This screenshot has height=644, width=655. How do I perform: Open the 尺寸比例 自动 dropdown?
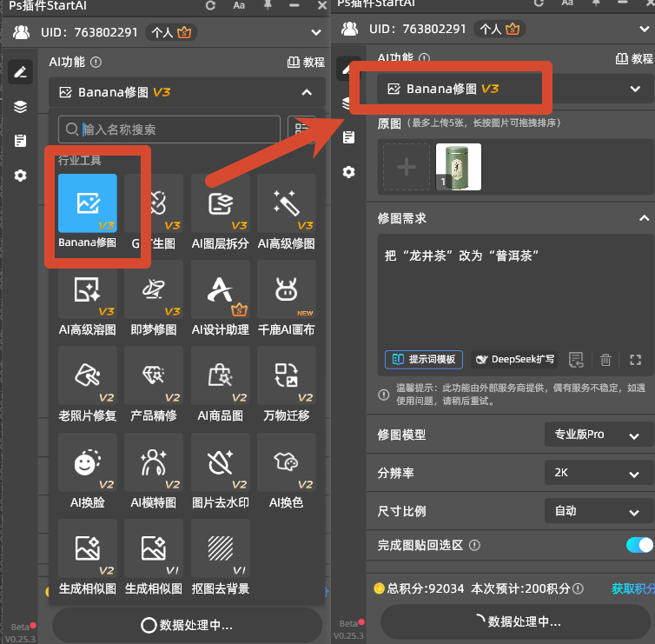click(599, 511)
